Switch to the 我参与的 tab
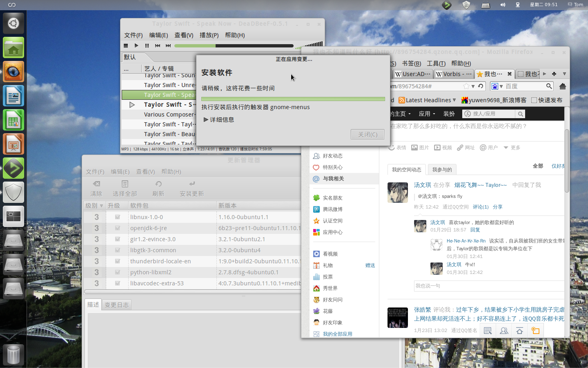The height and width of the screenshot is (368, 588). point(442,170)
